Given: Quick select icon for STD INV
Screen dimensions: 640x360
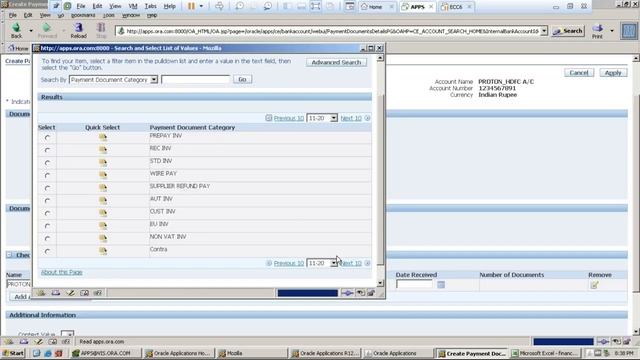Looking at the screenshot, I should 103,162.
